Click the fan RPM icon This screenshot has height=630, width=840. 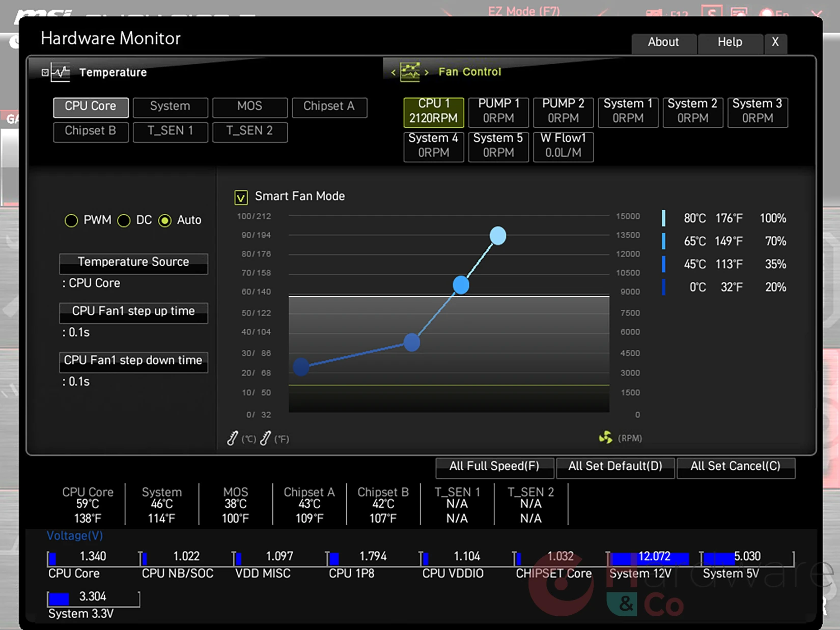tap(606, 437)
